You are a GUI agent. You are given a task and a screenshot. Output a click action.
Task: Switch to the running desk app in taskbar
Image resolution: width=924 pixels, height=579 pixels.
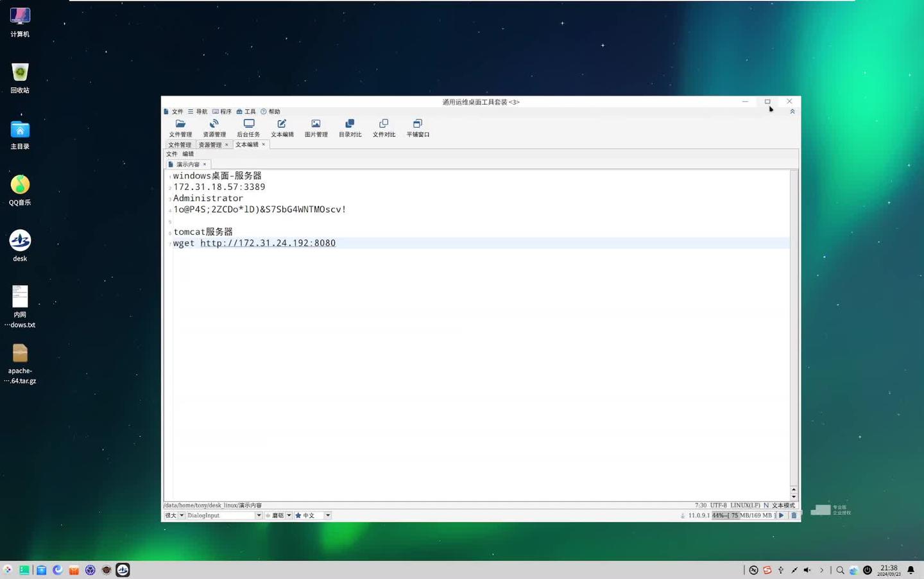123,570
